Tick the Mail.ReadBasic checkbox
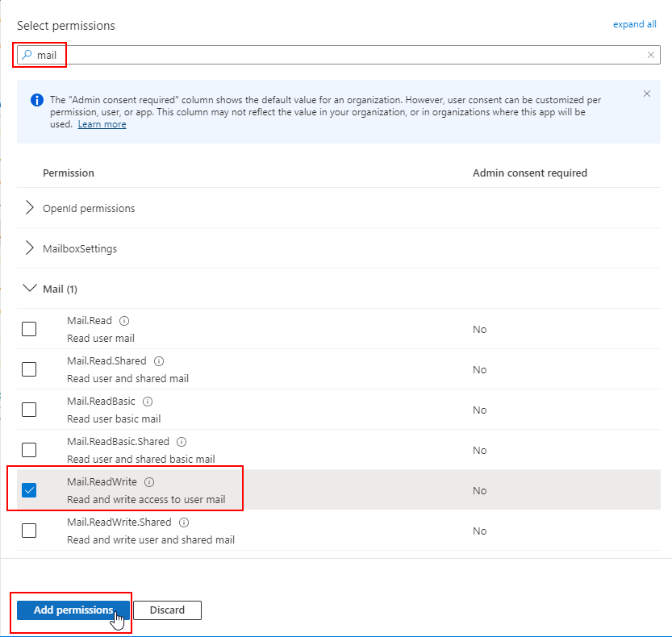Image resolution: width=672 pixels, height=637 pixels. 29,410
